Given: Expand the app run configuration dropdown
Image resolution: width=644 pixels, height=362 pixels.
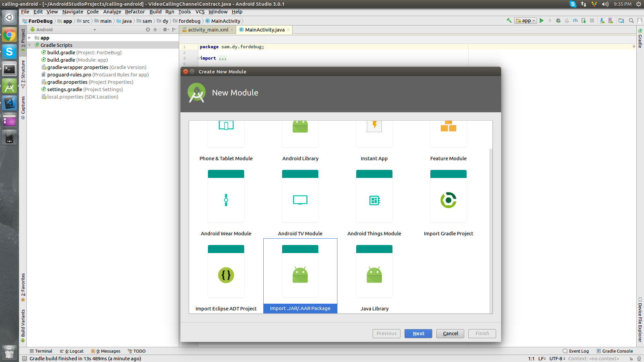Looking at the screenshot, I should click(525, 20).
